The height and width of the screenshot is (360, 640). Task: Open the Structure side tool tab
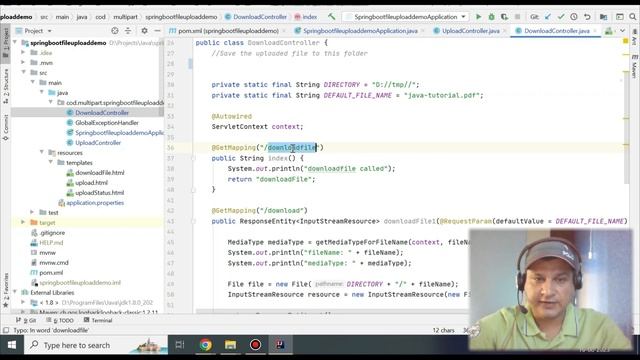click(6, 85)
